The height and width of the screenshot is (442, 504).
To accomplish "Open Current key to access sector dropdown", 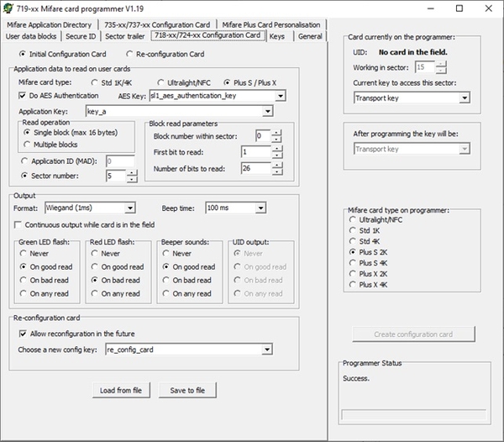I will (x=465, y=98).
